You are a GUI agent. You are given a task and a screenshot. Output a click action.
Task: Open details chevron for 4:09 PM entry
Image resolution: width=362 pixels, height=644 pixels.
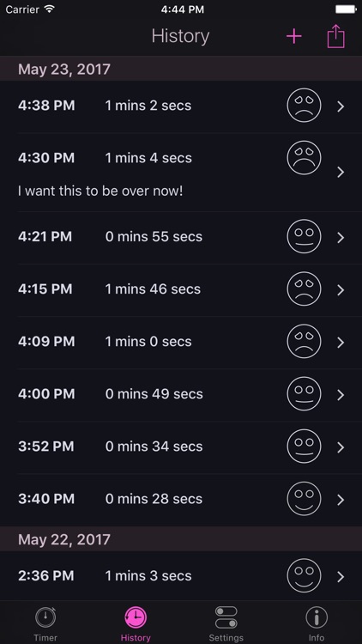[x=341, y=343]
